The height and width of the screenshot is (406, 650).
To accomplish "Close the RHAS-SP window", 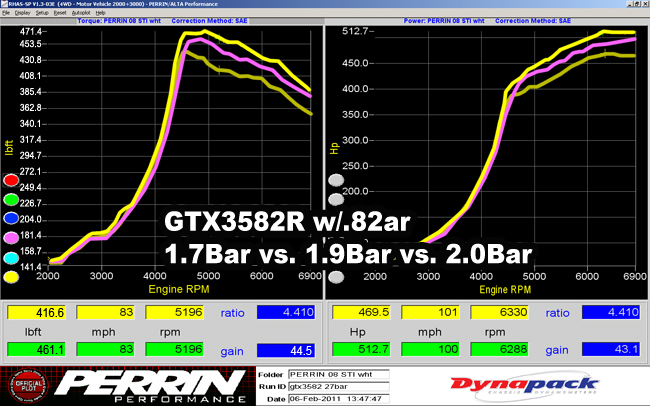I will pyautogui.click(x=645, y=4).
